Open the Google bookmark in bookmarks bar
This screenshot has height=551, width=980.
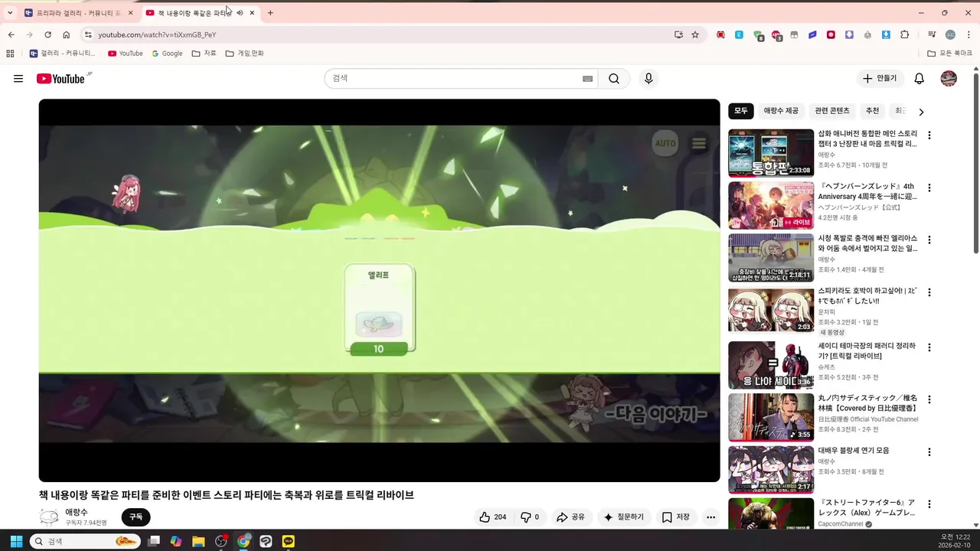167,54
